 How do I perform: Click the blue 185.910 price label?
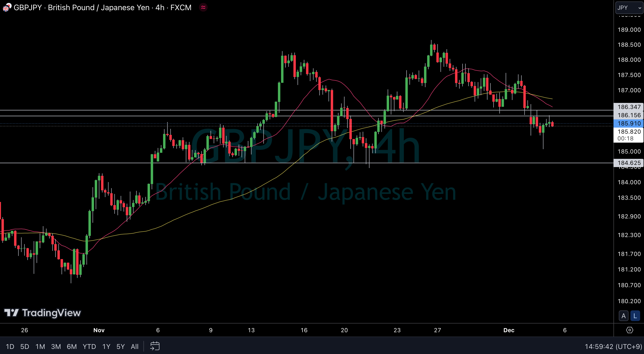(628, 123)
